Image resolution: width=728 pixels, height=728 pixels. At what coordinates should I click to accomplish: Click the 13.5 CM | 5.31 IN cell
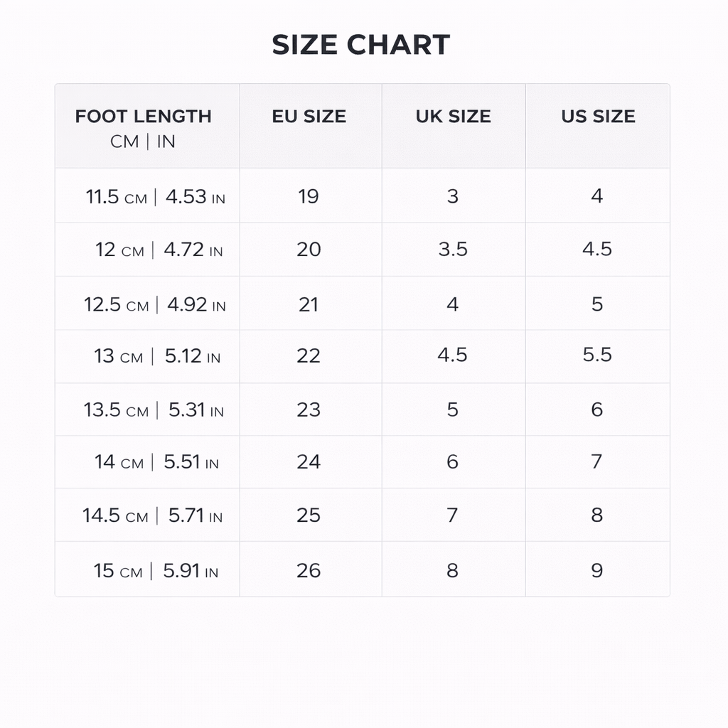click(x=147, y=409)
